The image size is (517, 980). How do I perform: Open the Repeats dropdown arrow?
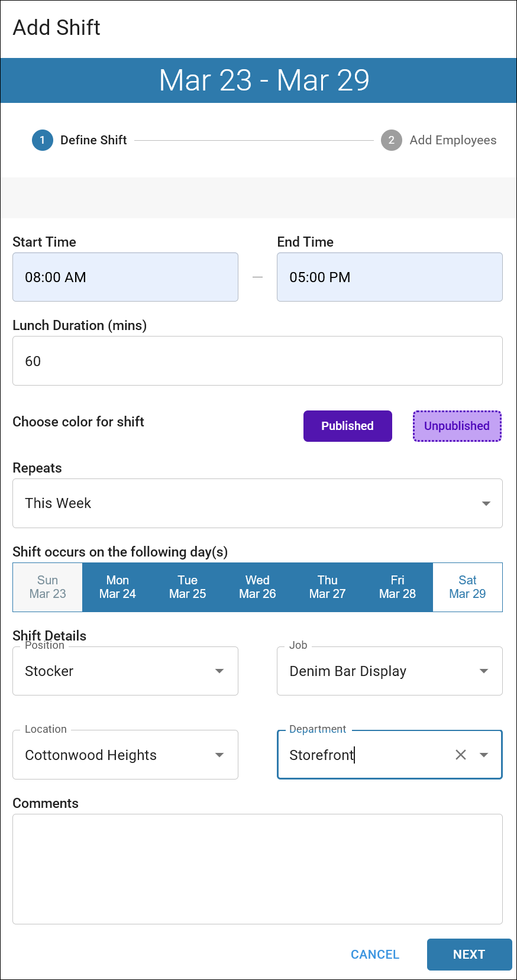point(486,503)
